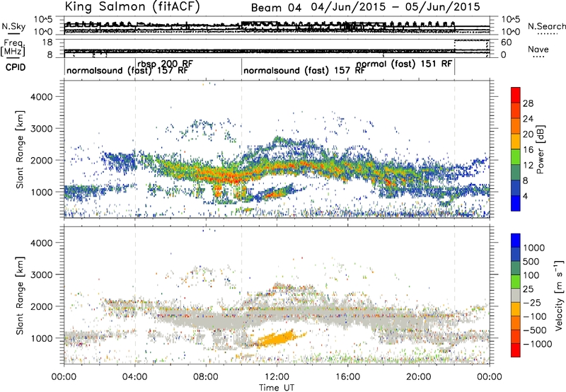Click the '1000' tick on Velocity scale
566x392 pixels.
pyautogui.click(x=534, y=248)
